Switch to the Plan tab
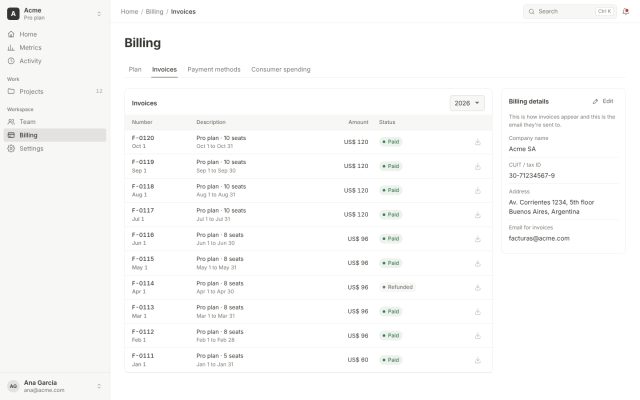640x400 pixels. 135,69
